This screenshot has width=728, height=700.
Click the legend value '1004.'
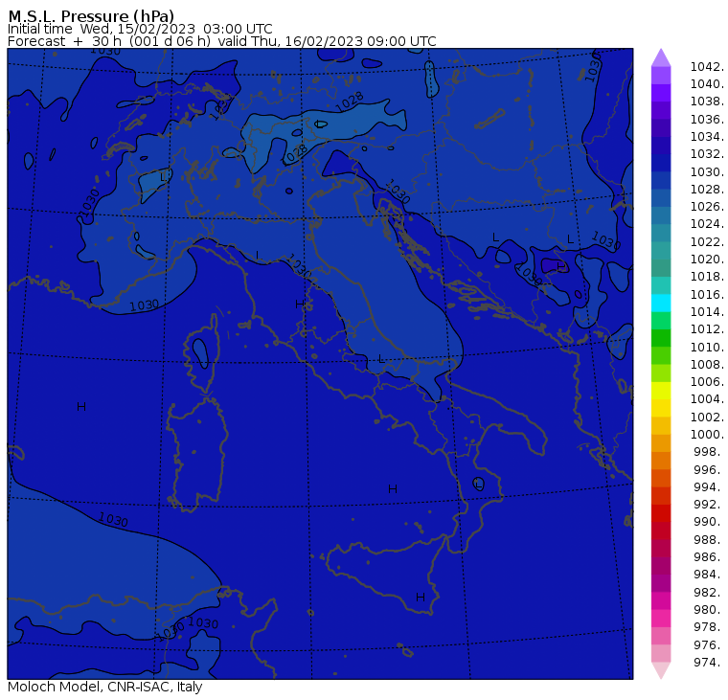(707, 399)
